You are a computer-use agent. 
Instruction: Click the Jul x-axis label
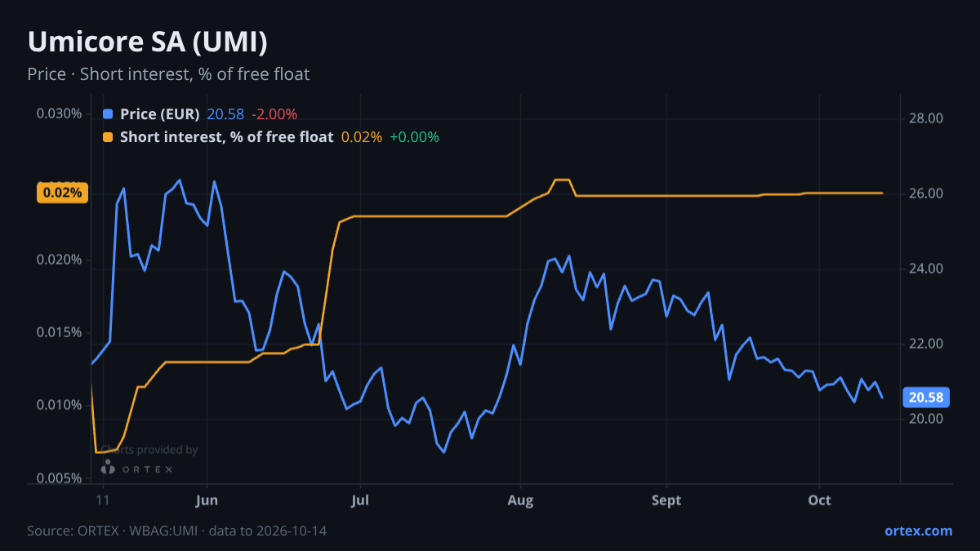click(359, 500)
